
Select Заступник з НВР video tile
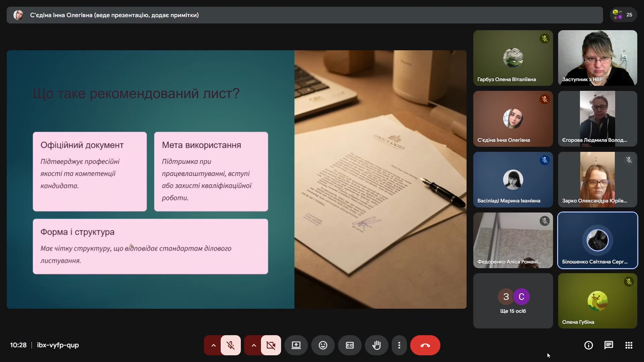coord(597,58)
